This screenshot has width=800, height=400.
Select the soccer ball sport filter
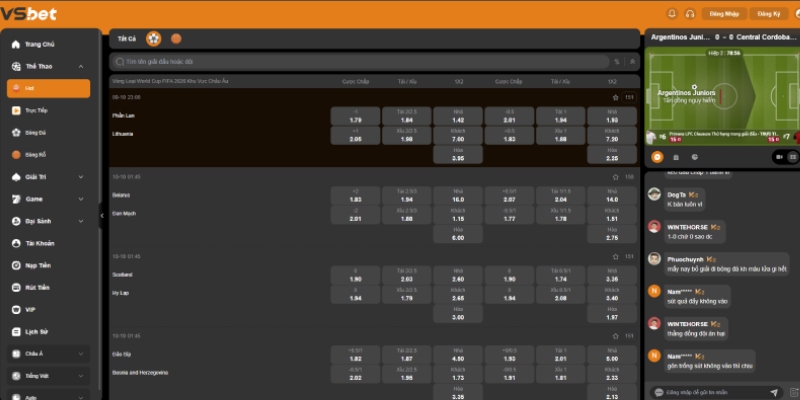[x=154, y=39]
